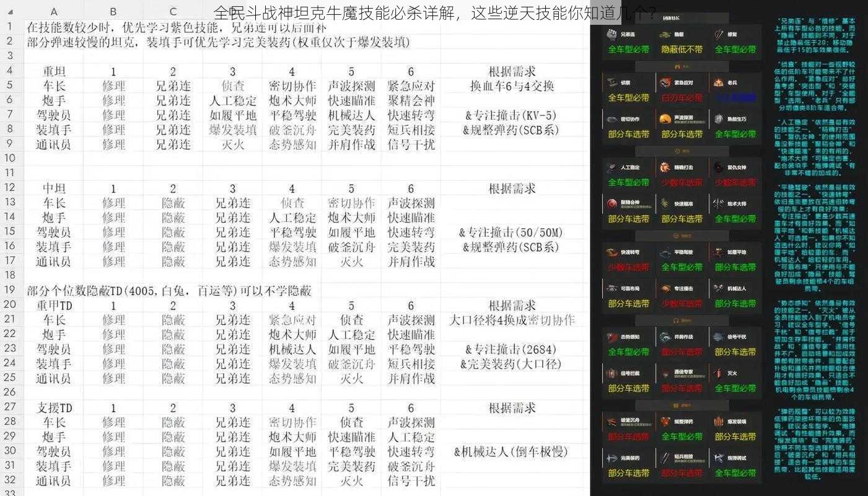The image size is (868, 496).
Task: Click the '&规整弹药(SCB系)' cell in row 8
Action: [512, 130]
